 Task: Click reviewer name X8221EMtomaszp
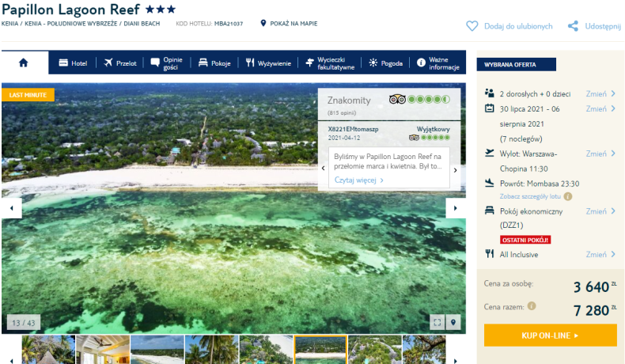coord(353,129)
